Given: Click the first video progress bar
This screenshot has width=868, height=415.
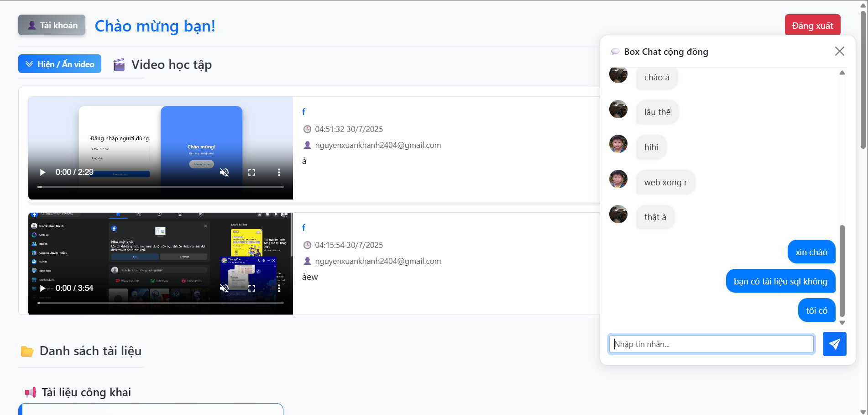Looking at the screenshot, I should (161, 187).
